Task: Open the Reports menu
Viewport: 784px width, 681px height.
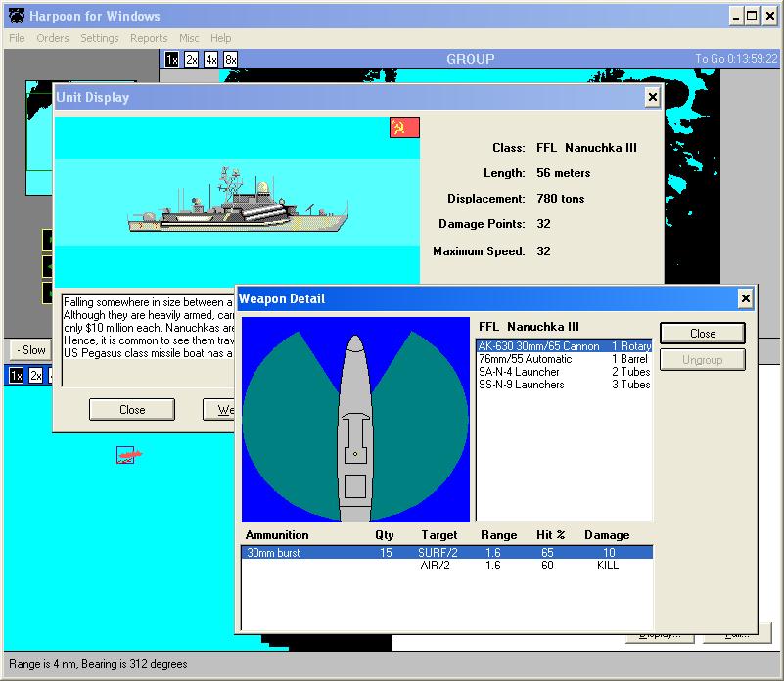Action: click(149, 38)
